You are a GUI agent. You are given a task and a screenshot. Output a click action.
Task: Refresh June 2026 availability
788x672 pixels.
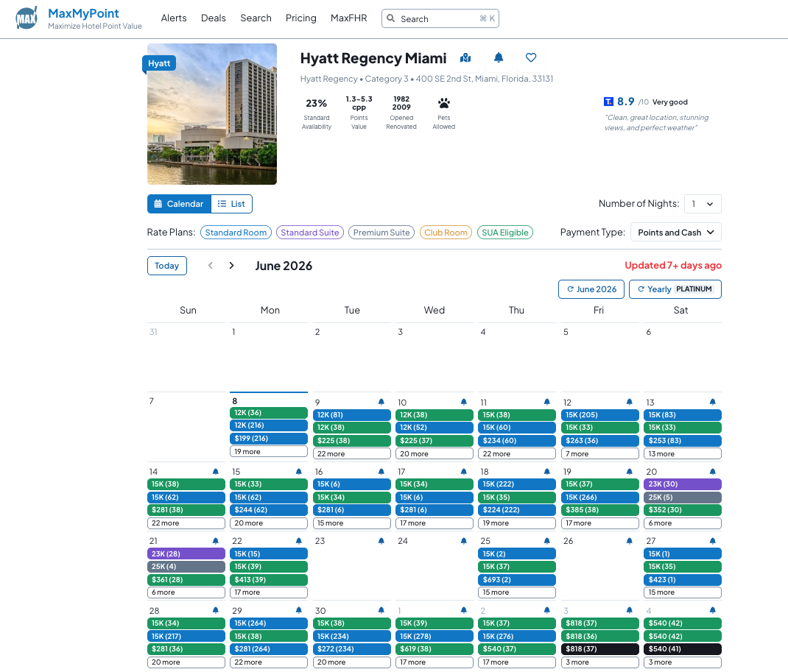(591, 289)
